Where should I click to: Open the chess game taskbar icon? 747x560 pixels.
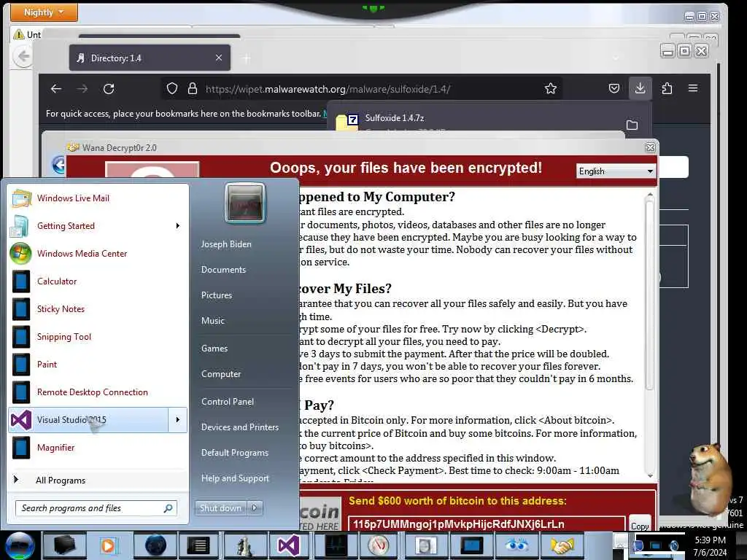[x=245, y=545]
